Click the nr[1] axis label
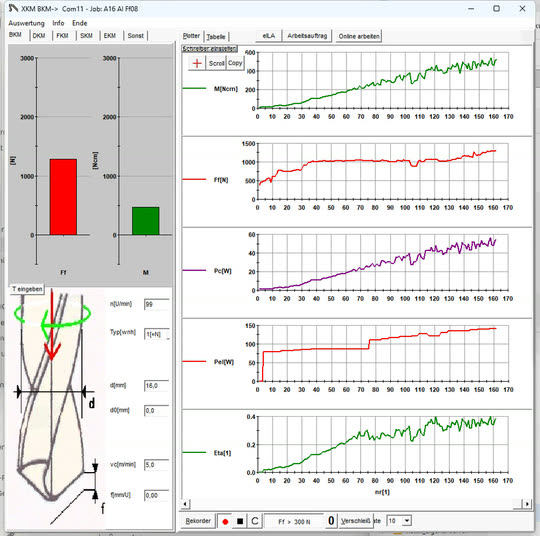This screenshot has height=536, width=540. [382, 492]
